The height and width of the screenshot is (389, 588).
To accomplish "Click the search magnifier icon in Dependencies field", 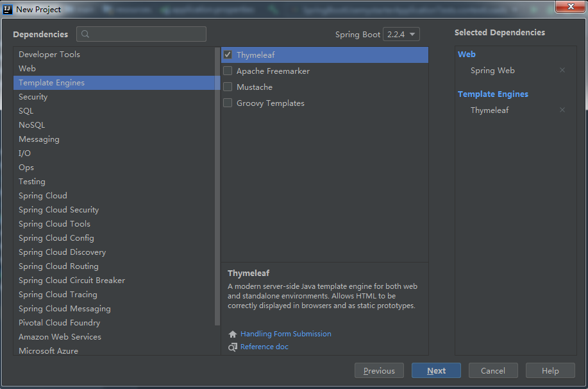I will (86, 35).
